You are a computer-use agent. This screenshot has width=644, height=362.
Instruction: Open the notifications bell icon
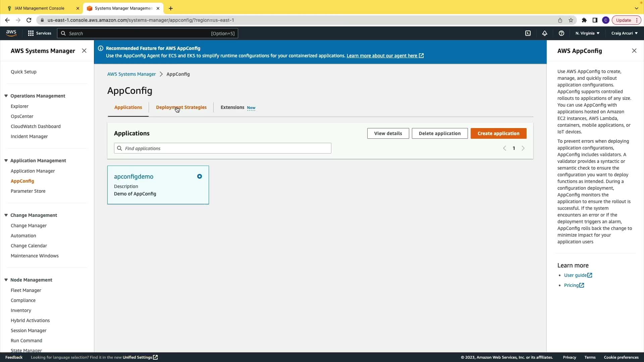tap(545, 33)
